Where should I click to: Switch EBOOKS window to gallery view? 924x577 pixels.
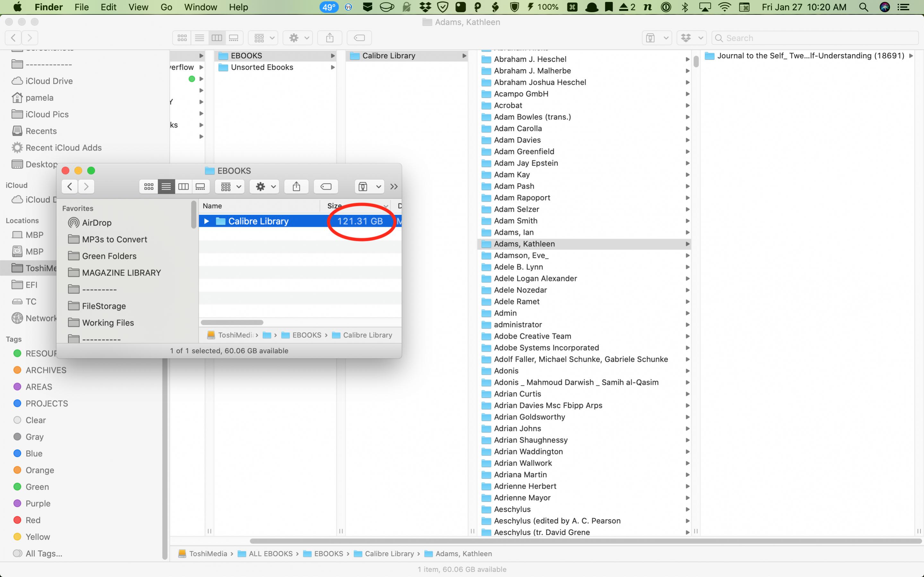tap(201, 187)
